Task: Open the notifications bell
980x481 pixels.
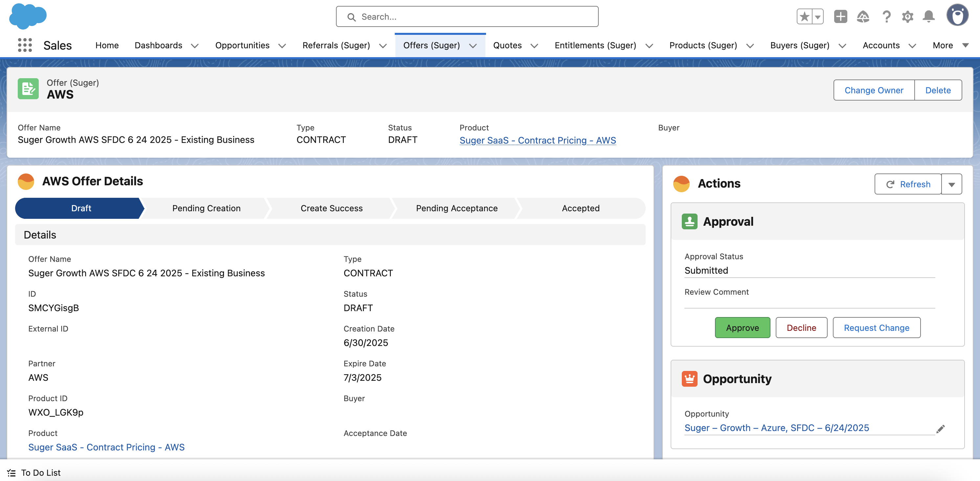Action: point(929,17)
